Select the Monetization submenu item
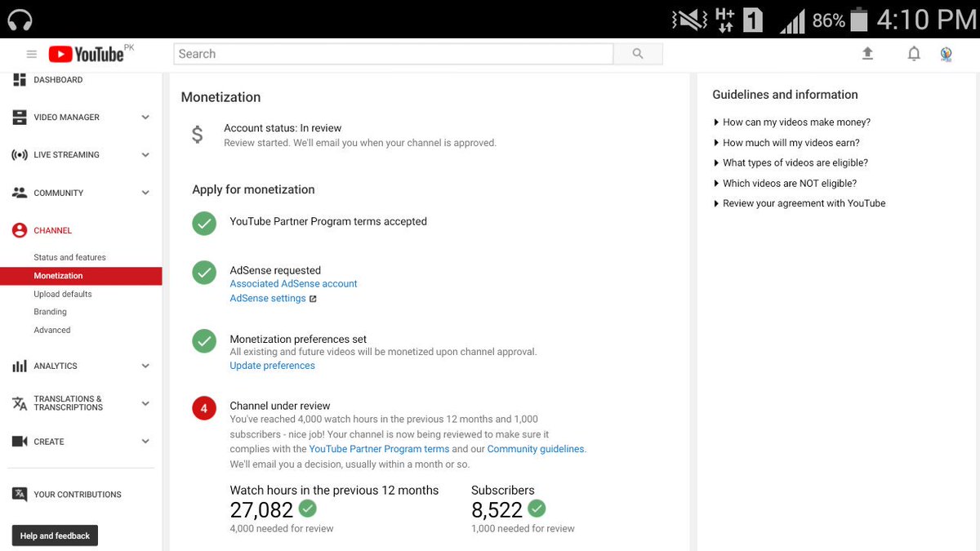The image size is (980, 551). [81, 276]
